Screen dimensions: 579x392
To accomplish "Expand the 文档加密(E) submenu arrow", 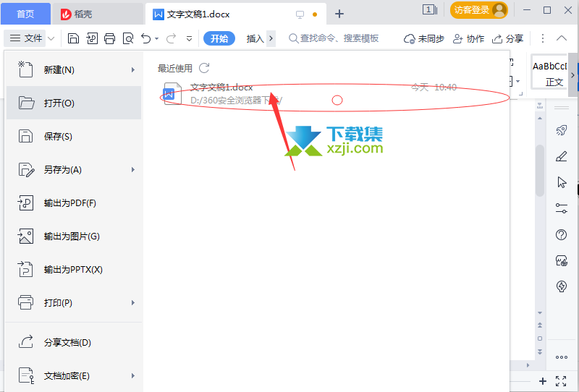I will point(133,376).
